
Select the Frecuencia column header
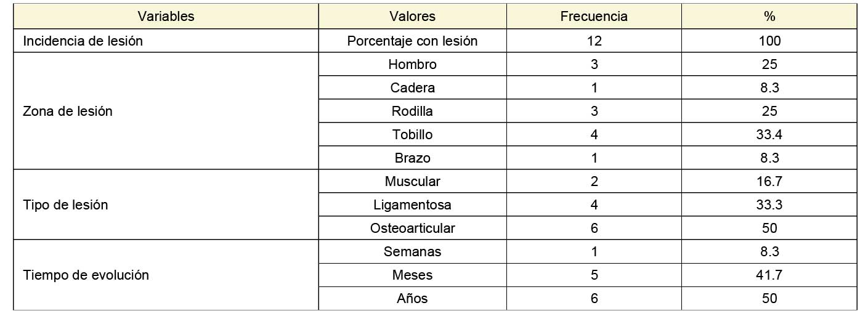click(593, 17)
